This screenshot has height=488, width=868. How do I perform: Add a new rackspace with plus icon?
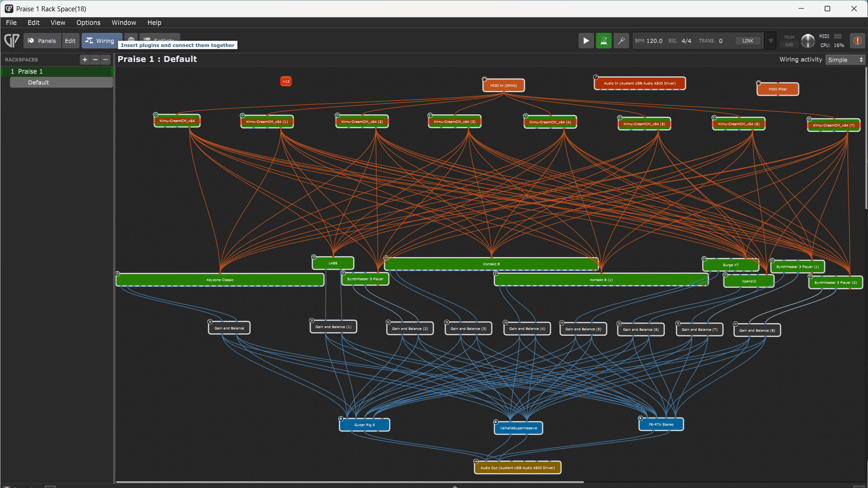85,60
